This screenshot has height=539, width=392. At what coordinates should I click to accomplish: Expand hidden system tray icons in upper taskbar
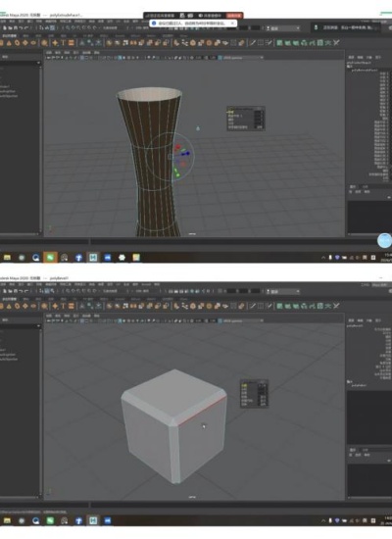click(x=323, y=257)
